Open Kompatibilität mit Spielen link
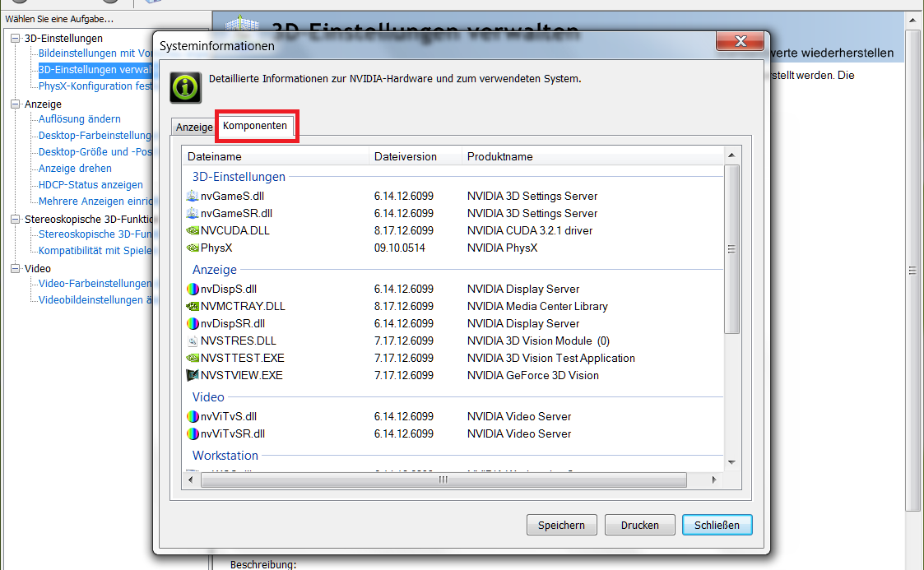The image size is (924, 570). [95, 251]
